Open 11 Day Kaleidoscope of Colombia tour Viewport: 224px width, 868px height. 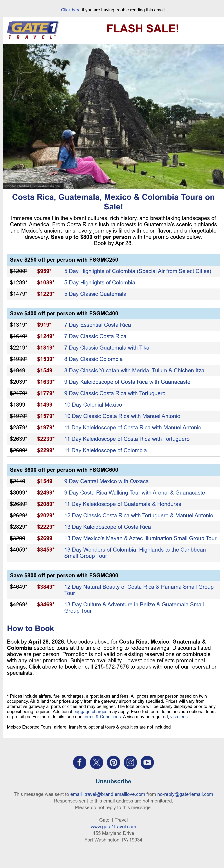click(x=105, y=450)
